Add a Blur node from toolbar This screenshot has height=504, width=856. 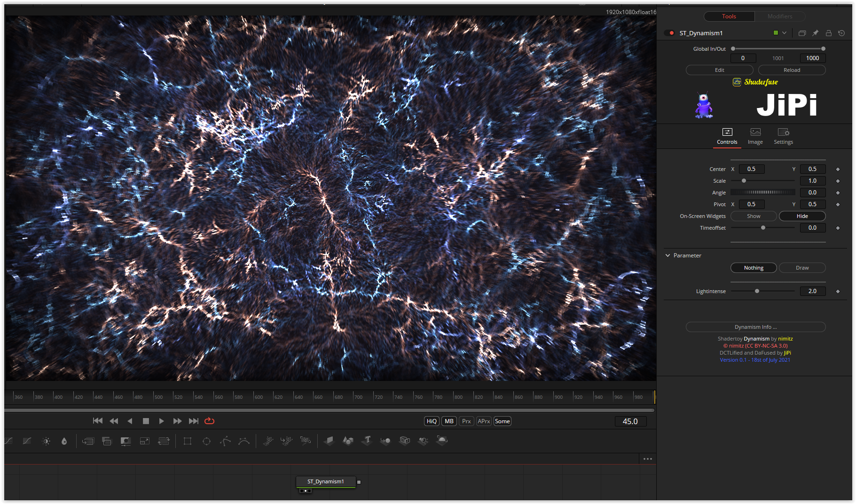64,441
